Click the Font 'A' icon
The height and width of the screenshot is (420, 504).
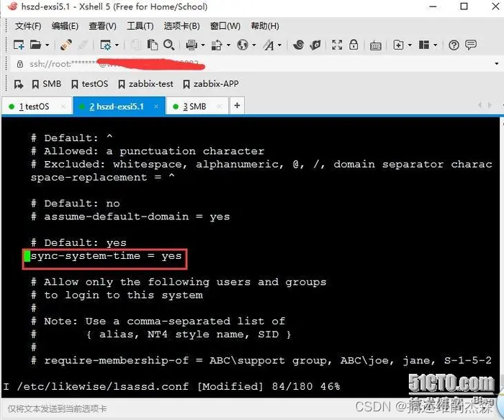click(269, 45)
